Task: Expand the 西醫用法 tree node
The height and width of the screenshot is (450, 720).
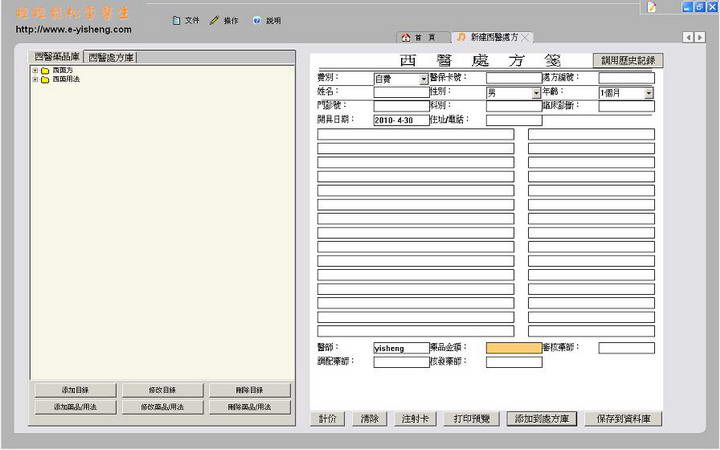Action: (x=35, y=79)
